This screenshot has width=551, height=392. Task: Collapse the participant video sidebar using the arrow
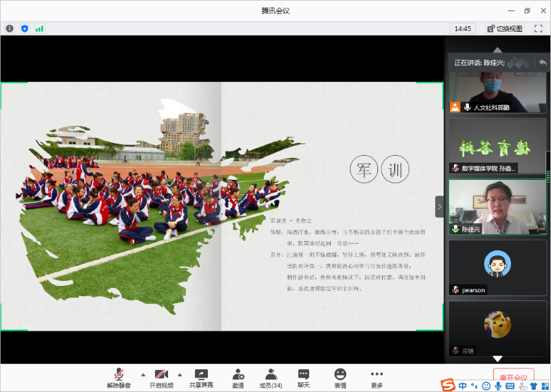click(x=439, y=207)
